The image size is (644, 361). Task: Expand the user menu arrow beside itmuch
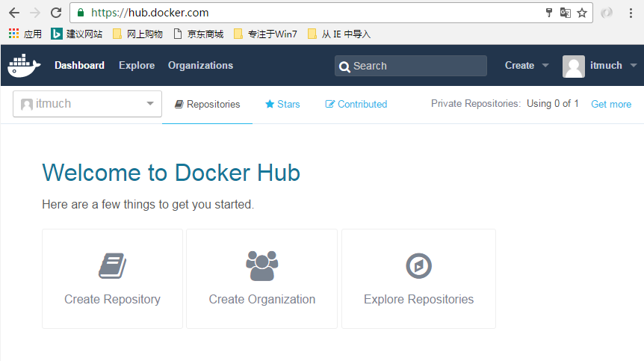634,66
